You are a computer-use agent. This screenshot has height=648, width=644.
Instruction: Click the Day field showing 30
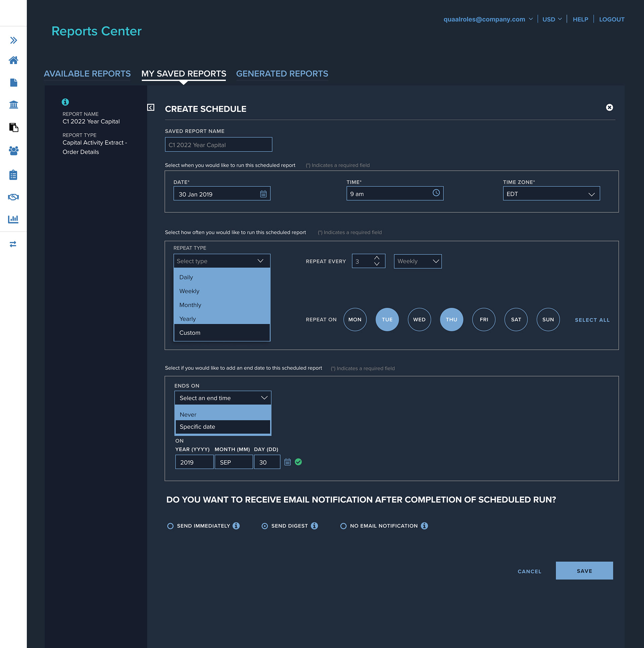point(267,462)
